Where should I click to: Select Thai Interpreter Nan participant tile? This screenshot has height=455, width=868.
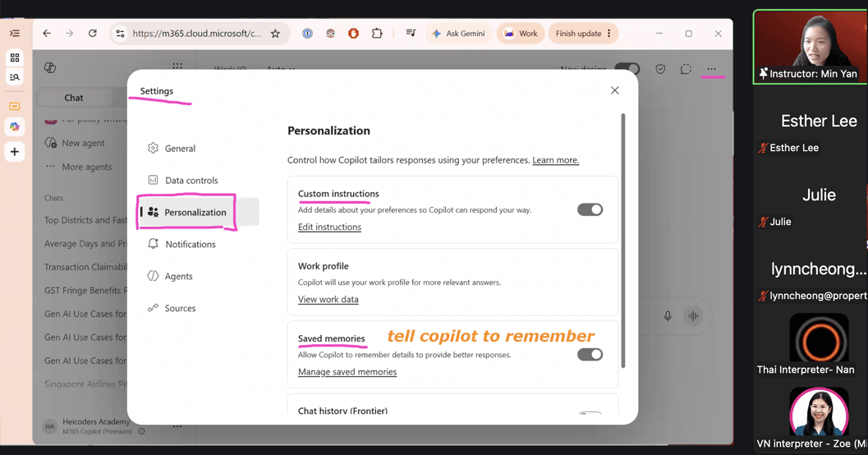pyautogui.click(x=811, y=345)
